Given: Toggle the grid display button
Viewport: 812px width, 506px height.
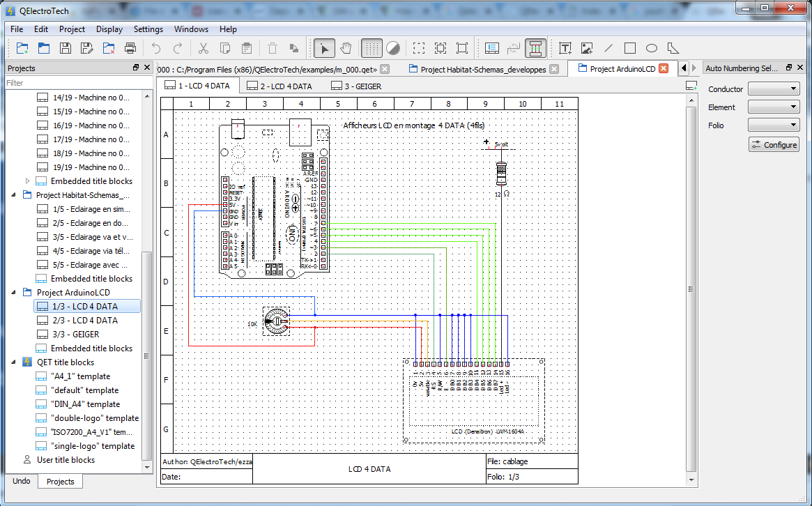Looking at the screenshot, I should point(371,48).
